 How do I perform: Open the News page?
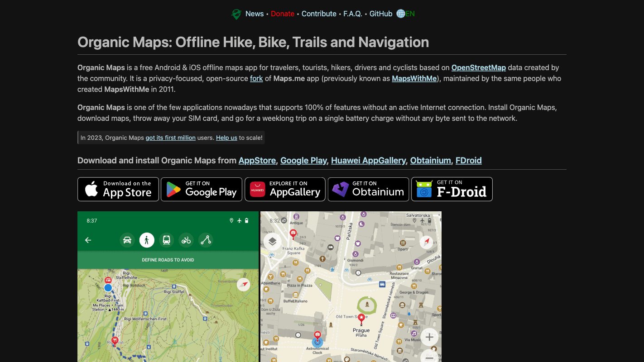click(x=255, y=14)
